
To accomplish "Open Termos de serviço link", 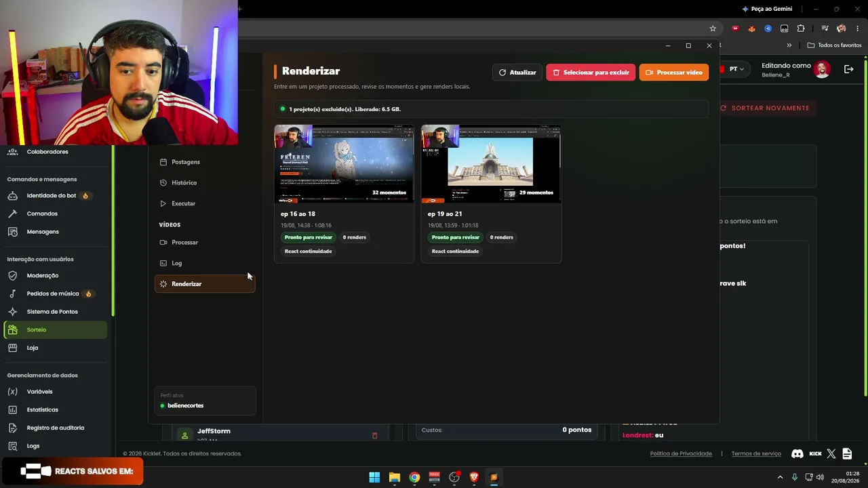I will 756,454.
